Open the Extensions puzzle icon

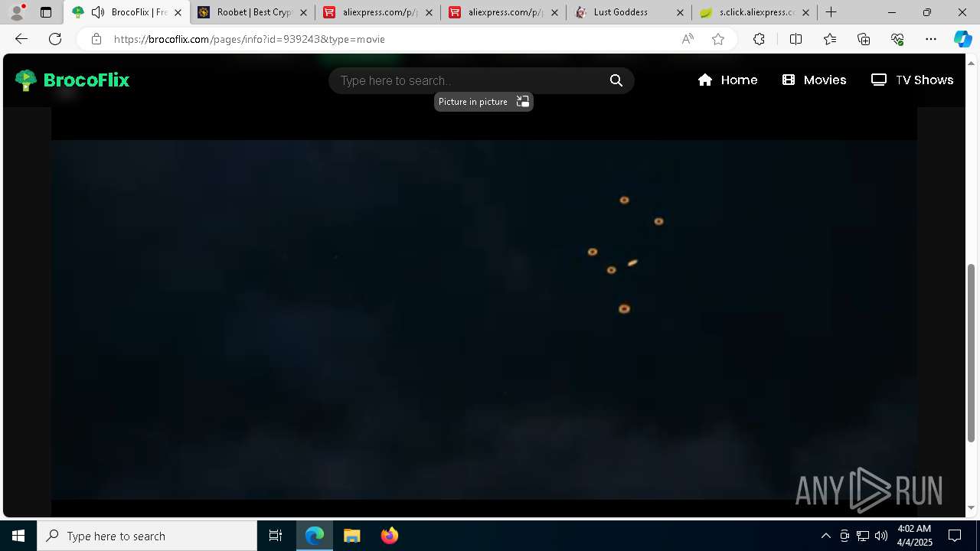[x=759, y=39]
